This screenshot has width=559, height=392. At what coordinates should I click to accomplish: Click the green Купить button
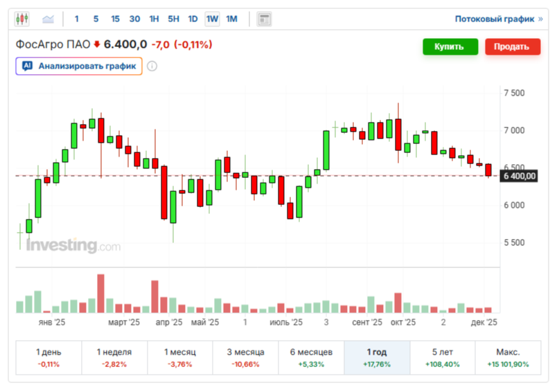(450, 46)
